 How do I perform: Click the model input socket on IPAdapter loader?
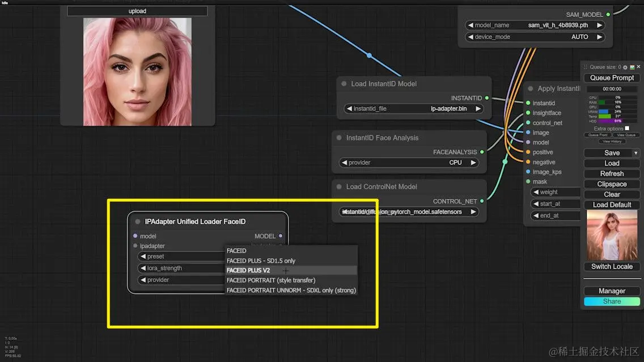tap(135, 236)
